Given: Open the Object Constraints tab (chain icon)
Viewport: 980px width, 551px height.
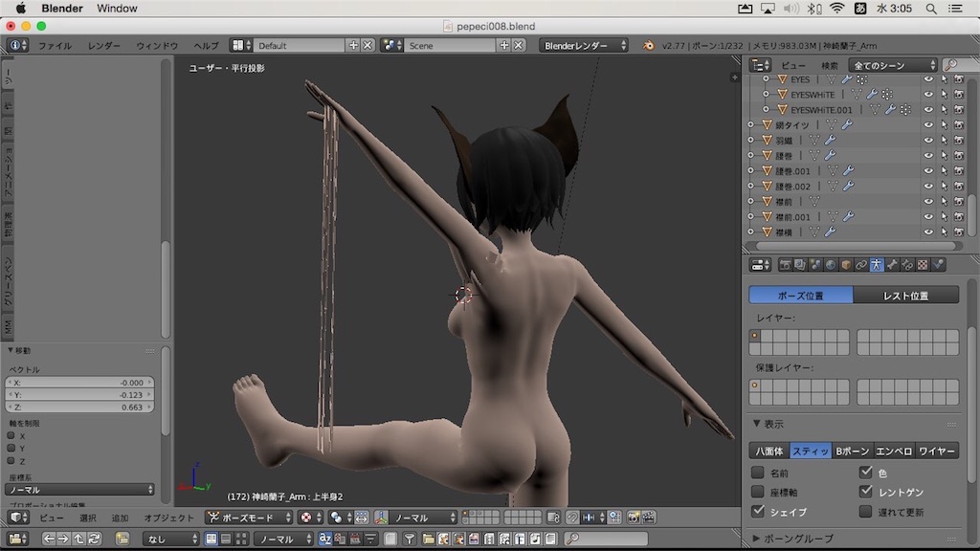Looking at the screenshot, I should [861, 265].
